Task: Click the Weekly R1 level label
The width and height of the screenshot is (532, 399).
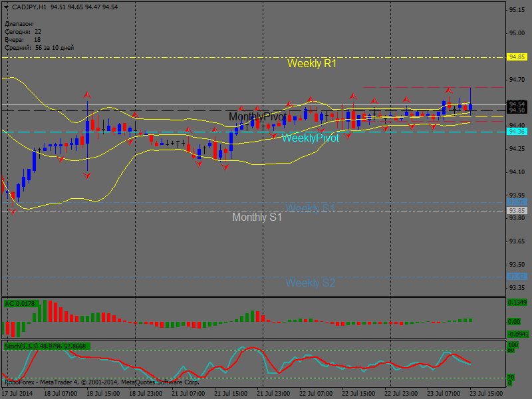Action: tap(311, 64)
